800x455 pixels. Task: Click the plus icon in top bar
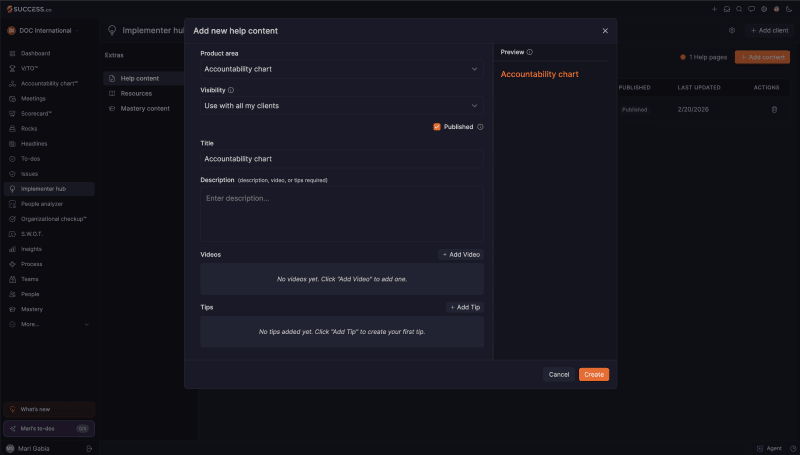click(714, 9)
